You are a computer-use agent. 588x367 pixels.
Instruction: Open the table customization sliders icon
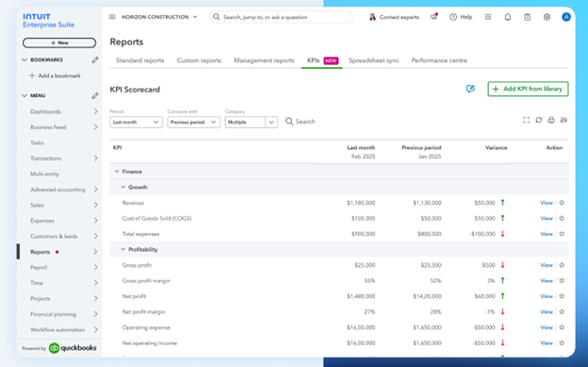563,120
